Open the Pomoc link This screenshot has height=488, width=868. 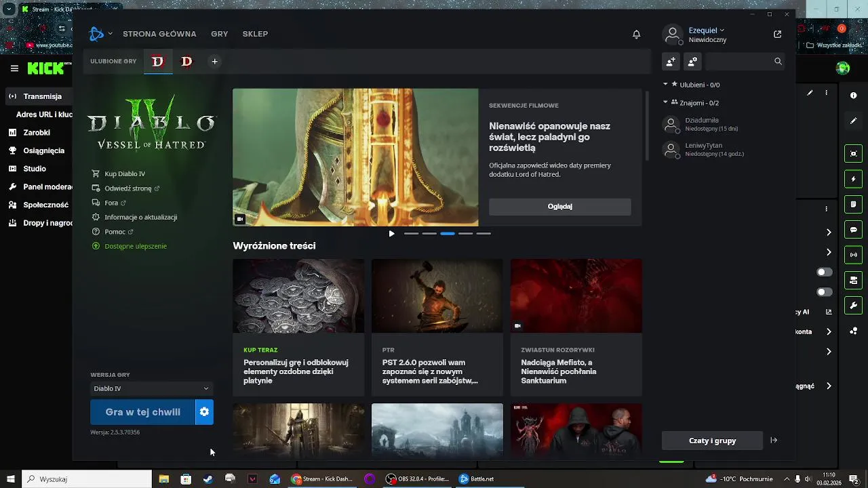coord(113,232)
